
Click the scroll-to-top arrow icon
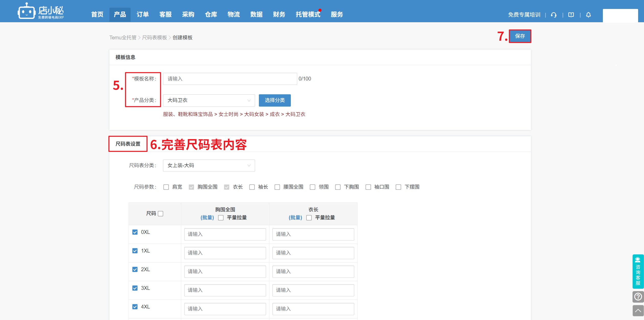click(638, 311)
